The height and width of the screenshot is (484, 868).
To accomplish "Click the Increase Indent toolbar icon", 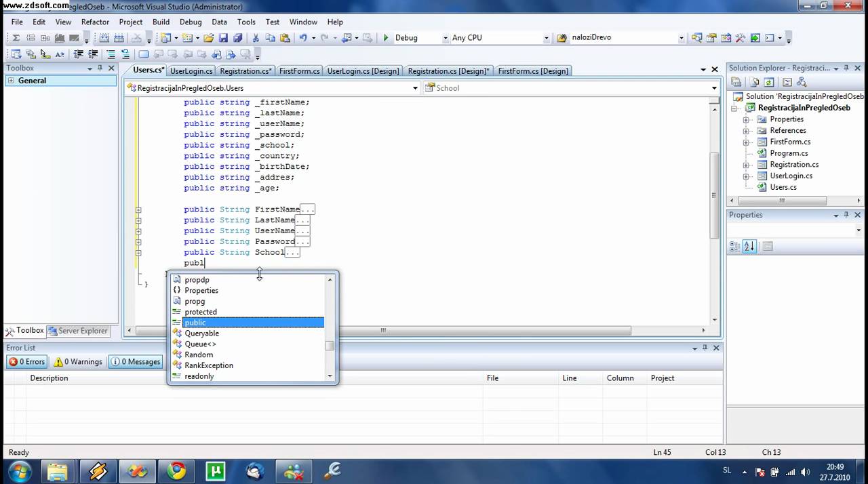I will [x=94, y=54].
